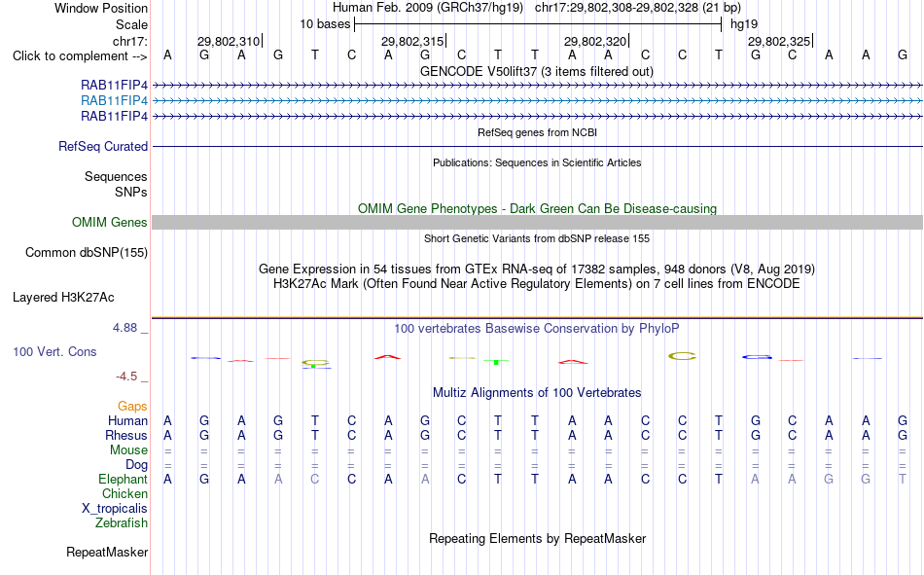Click the 29,802,310 position marker
The image size is (924, 575).
230,41
